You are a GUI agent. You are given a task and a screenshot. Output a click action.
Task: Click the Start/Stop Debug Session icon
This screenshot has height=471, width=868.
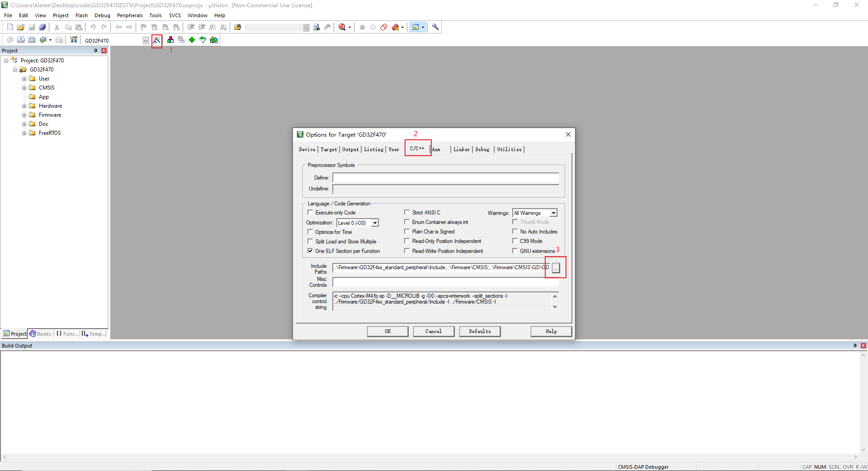point(342,27)
